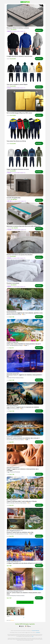Click Vedi offerta for Tuta Lonsdale

[x=39, y=87]
